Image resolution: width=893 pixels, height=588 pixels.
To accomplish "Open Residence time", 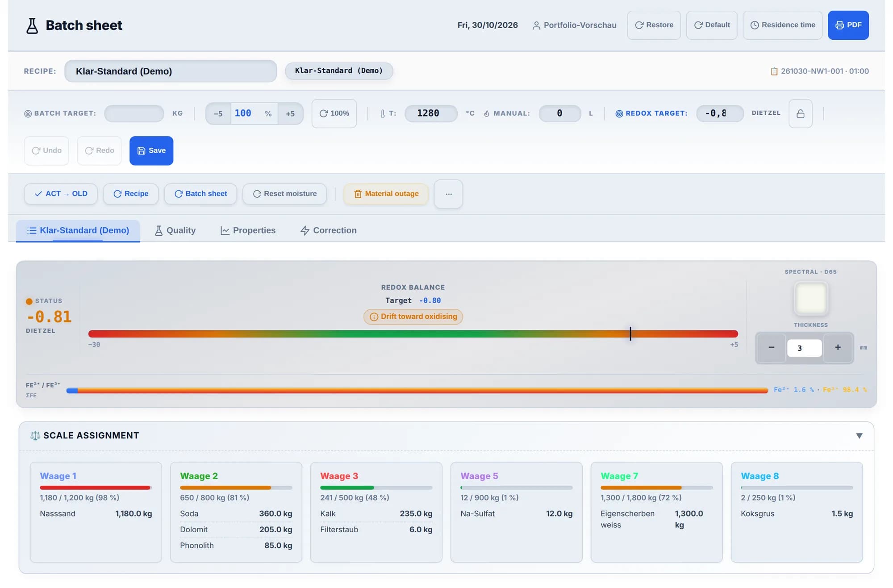I will click(782, 25).
